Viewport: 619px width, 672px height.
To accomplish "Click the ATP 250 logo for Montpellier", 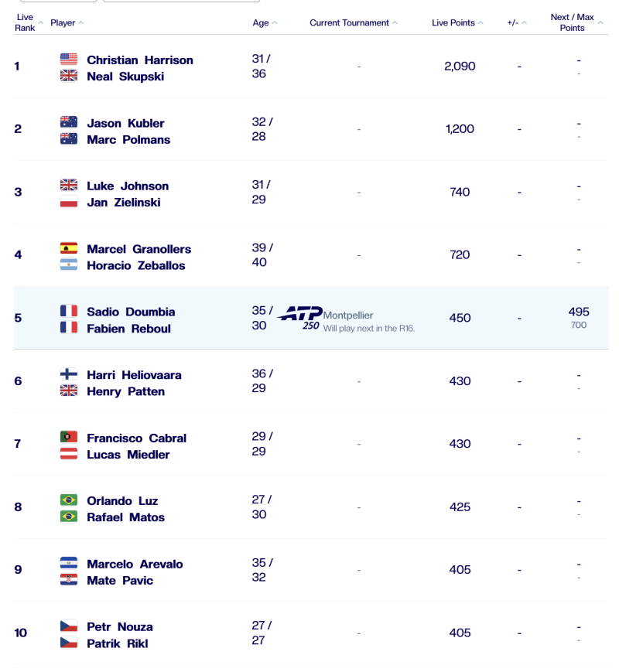I will [x=300, y=317].
